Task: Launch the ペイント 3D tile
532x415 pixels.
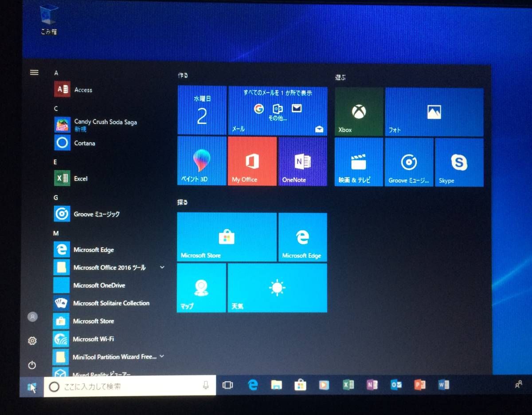Action: tap(201, 161)
